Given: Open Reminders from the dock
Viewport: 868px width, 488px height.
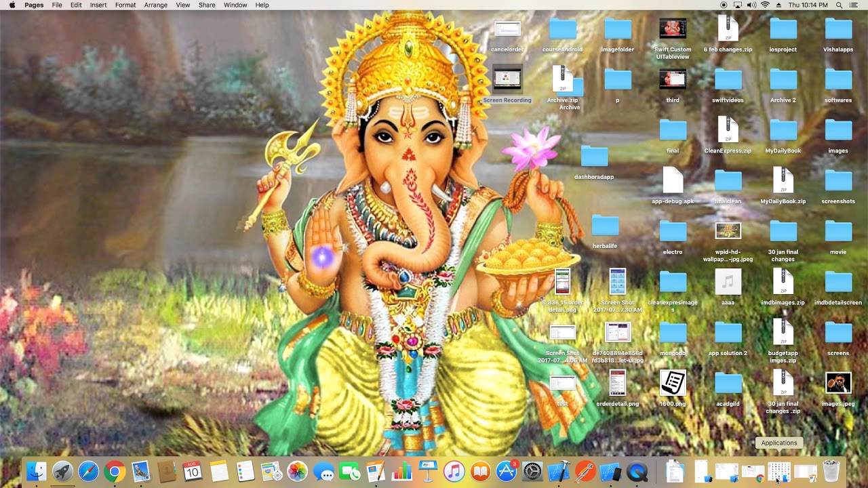Looking at the screenshot, I should (245, 471).
